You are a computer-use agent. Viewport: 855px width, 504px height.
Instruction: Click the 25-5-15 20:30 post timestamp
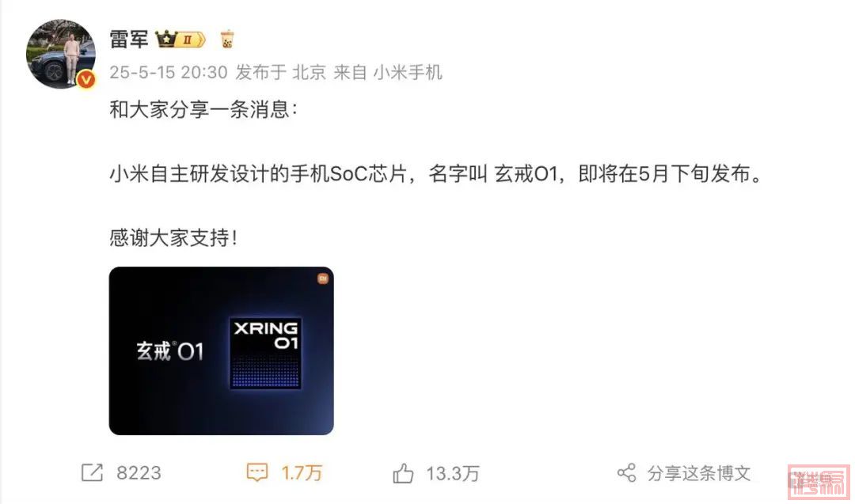tap(169, 73)
